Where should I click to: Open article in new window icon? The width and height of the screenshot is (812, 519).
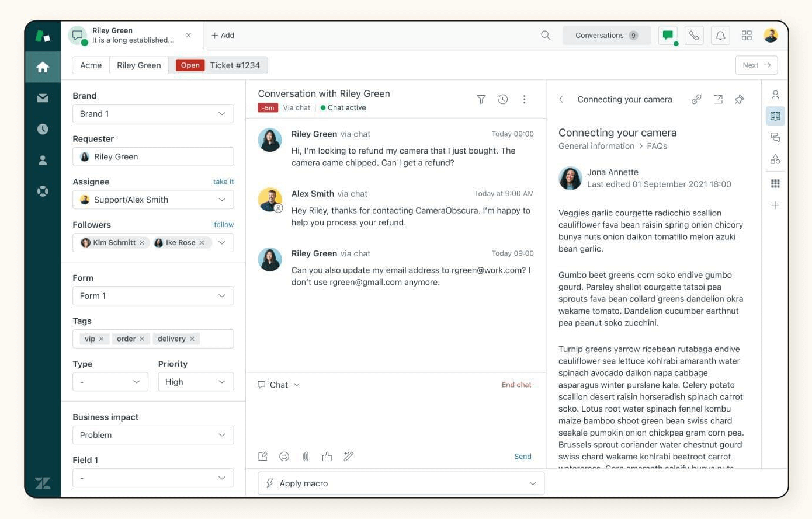coord(718,99)
